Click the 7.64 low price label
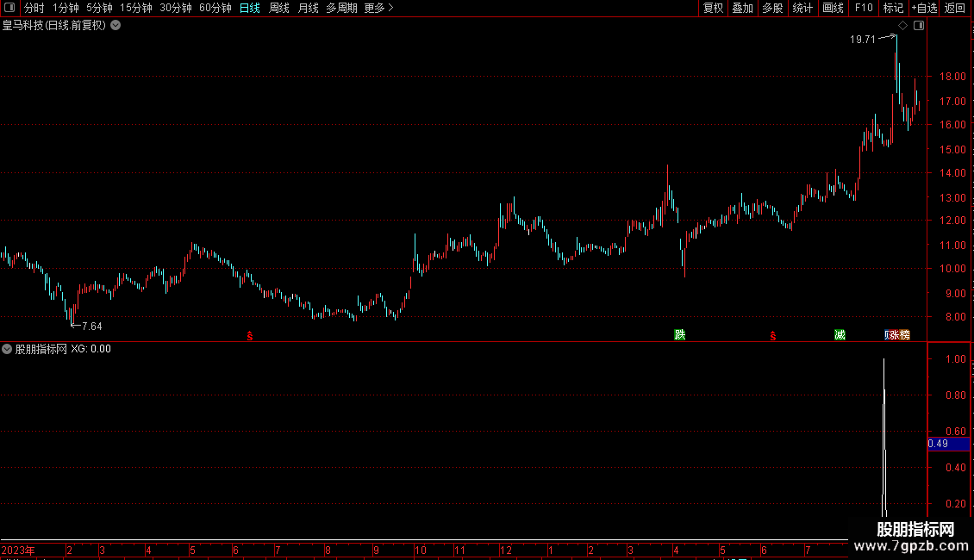This screenshot has width=974, height=560. (92, 326)
